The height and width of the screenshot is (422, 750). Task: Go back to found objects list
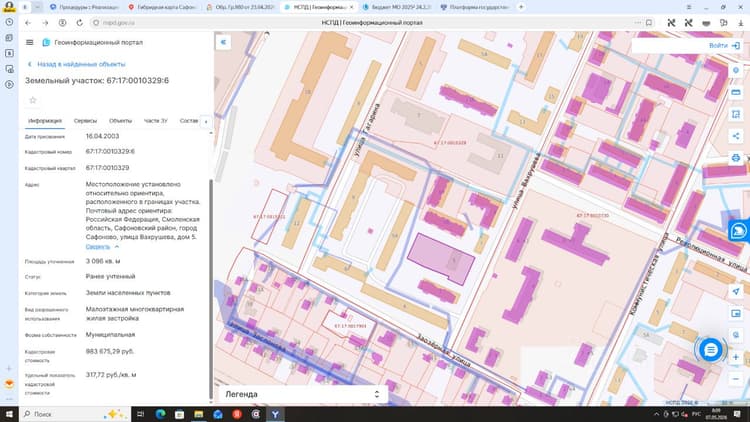click(77, 64)
